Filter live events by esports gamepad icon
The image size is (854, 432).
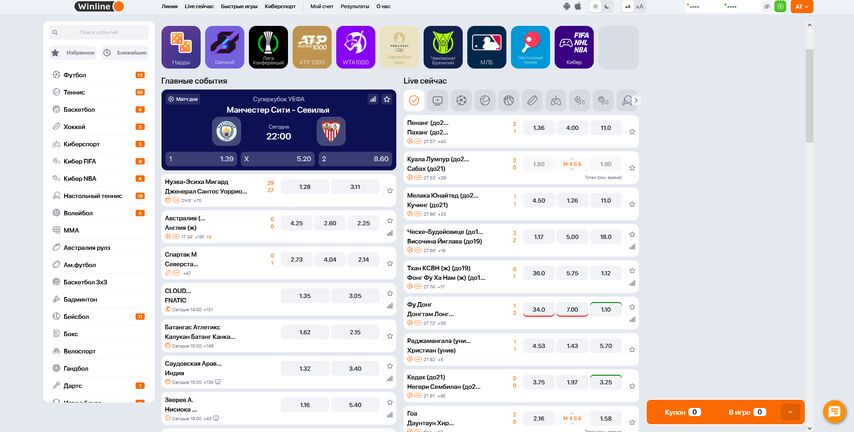pyautogui.click(x=556, y=100)
